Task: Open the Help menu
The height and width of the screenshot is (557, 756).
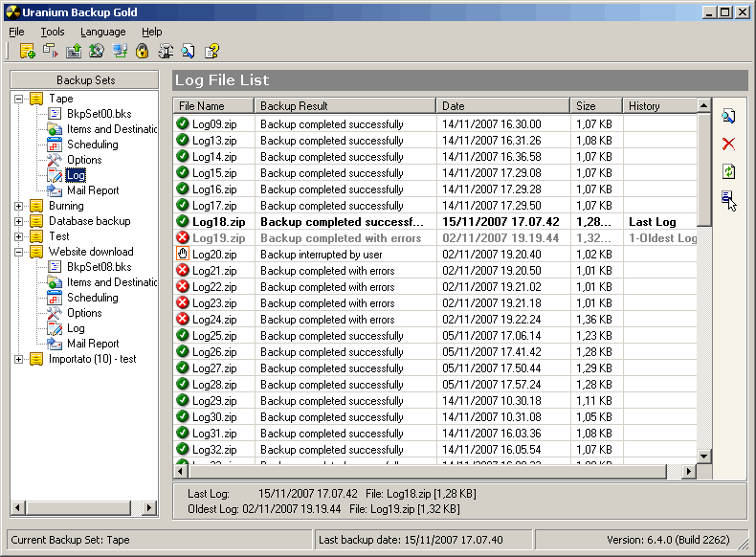Action: point(151,32)
